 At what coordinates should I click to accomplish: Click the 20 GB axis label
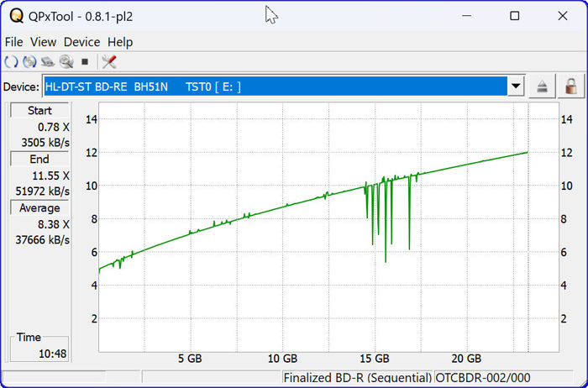pyautogui.click(x=466, y=359)
